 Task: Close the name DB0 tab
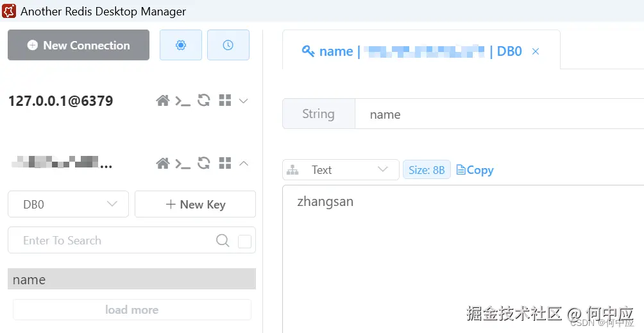pos(536,51)
